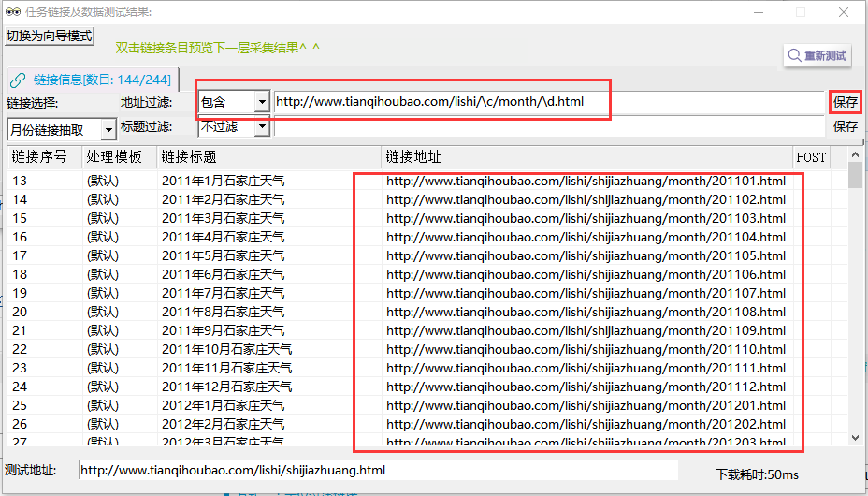Screen dimensions: 868x496
Task: Expand the 月份链接抽取 link selection dropdown
Action: tap(108, 129)
